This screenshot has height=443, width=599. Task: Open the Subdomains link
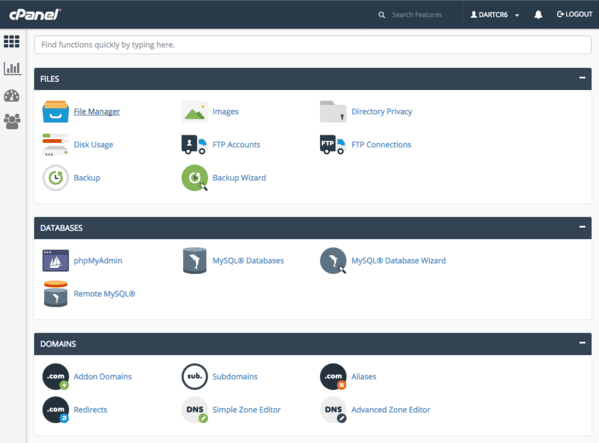point(235,377)
